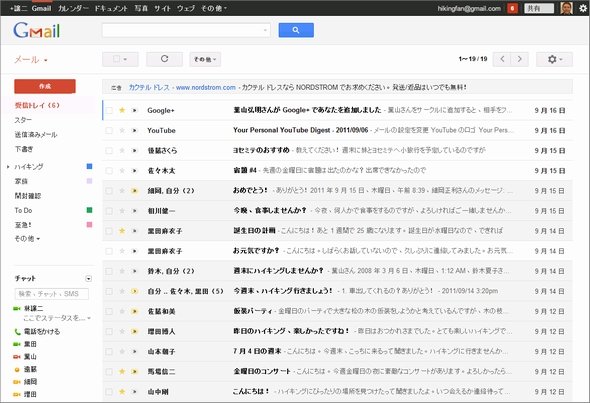Click the red 作成 compose button

click(45, 86)
